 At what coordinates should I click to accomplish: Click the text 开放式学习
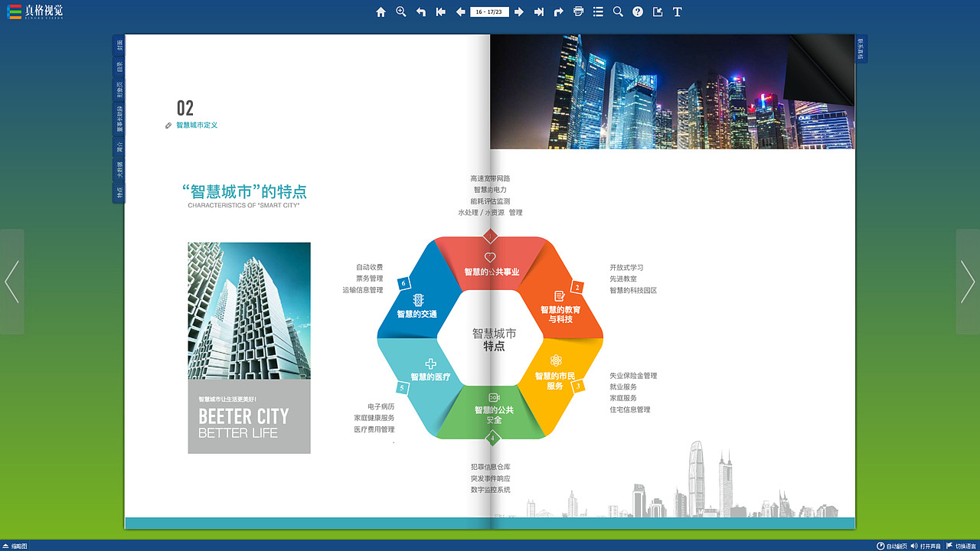tap(626, 268)
